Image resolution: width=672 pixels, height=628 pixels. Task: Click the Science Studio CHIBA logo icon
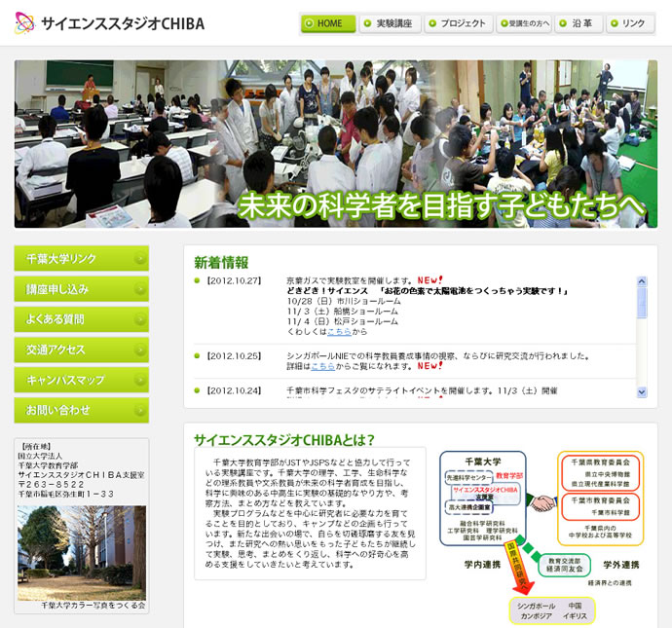tap(25, 23)
